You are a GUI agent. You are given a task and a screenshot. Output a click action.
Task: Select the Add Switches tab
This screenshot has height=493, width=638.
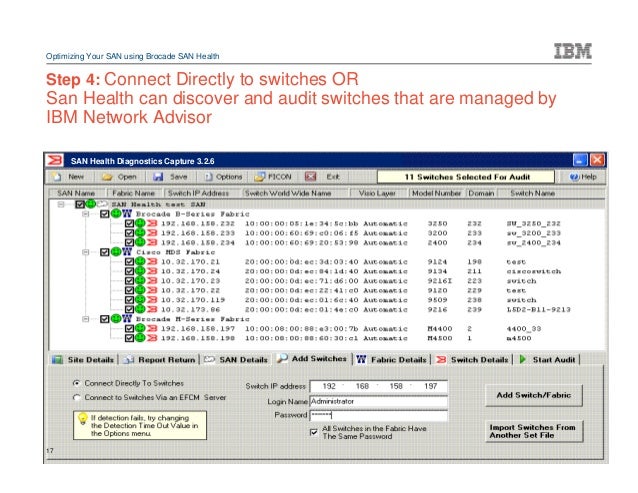pyautogui.click(x=312, y=359)
